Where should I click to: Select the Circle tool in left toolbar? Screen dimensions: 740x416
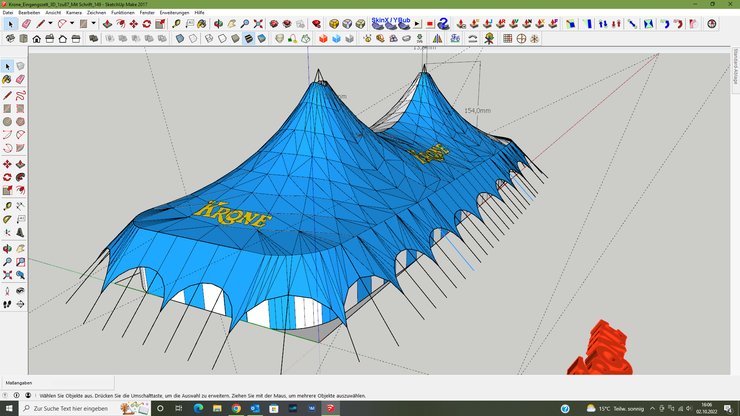point(7,122)
